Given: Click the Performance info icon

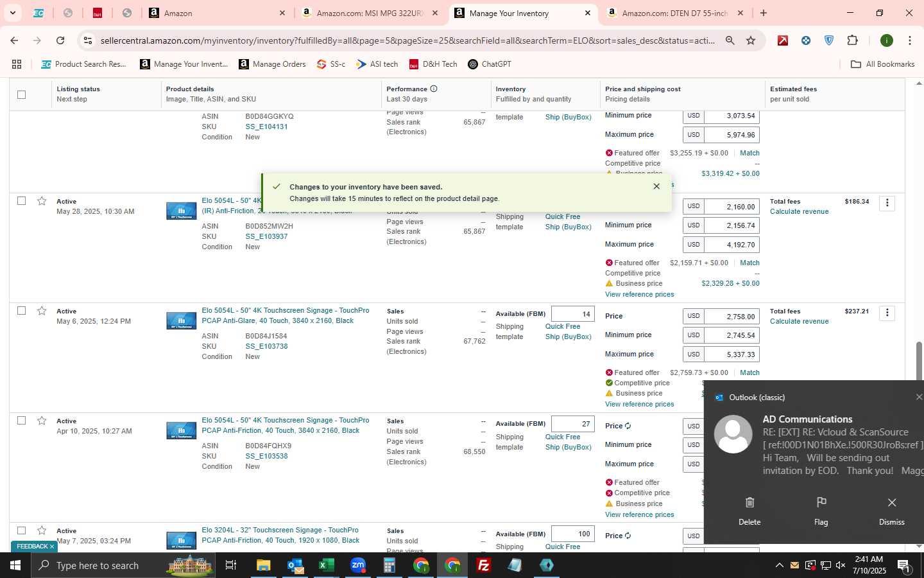Looking at the screenshot, I should (434, 89).
